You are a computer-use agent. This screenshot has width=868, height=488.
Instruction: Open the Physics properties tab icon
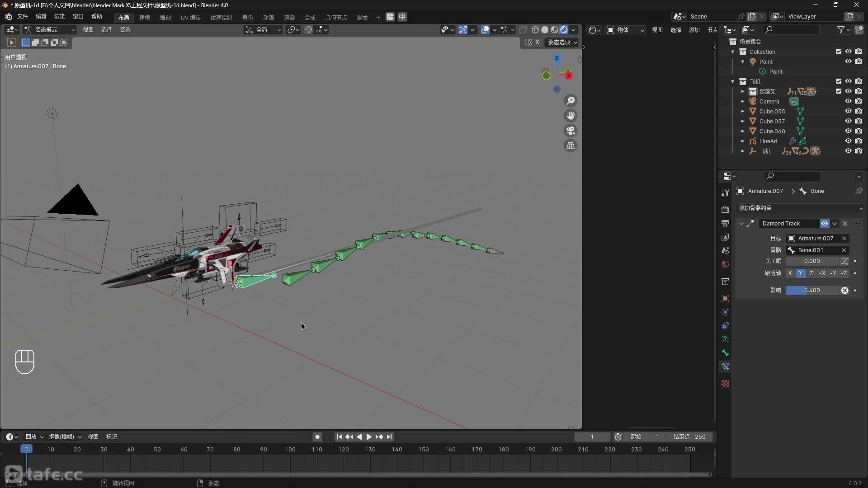coord(725,312)
